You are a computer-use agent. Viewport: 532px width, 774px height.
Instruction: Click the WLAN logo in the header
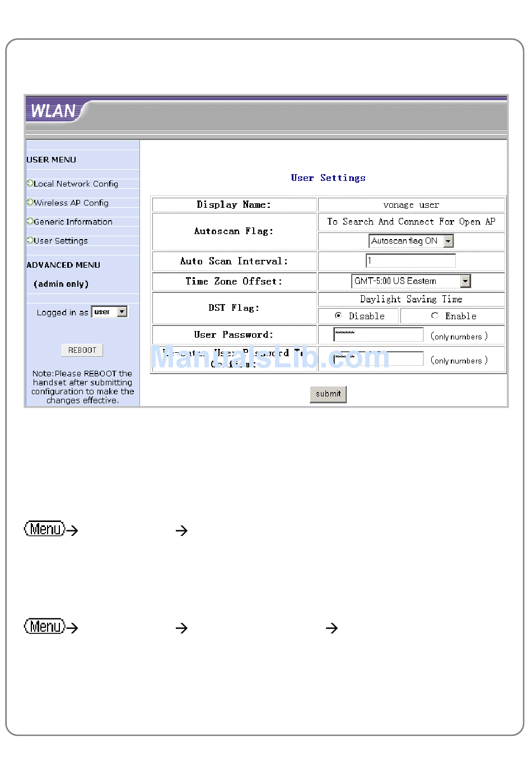[54, 111]
